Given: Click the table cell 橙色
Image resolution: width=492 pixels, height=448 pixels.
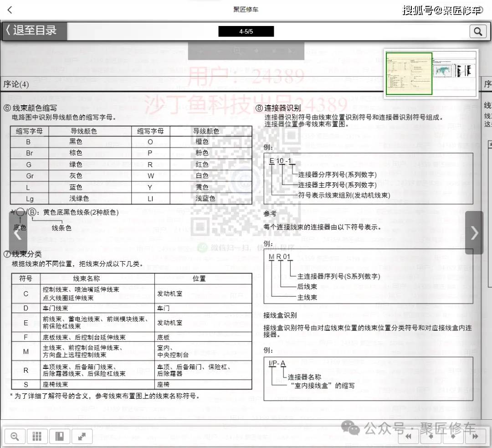Looking at the screenshot, I should [x=202, y=142].
